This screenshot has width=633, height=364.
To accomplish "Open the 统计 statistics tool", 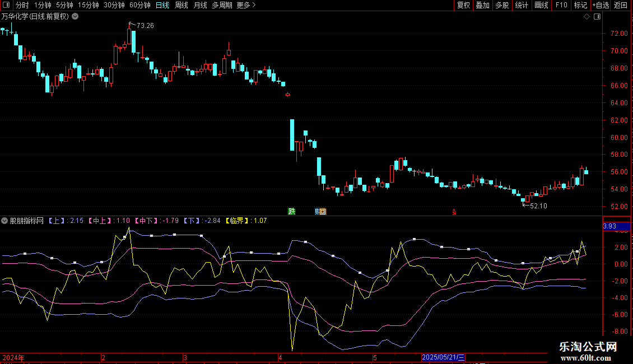I will [522, 5].
